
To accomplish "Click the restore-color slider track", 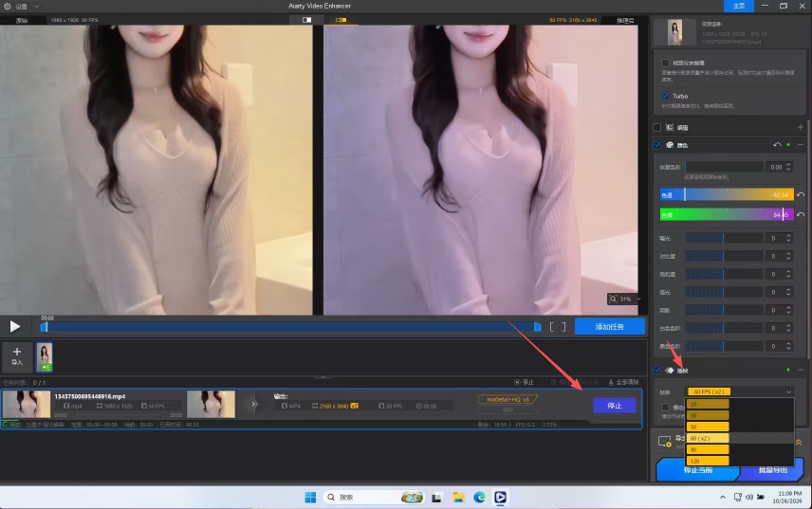I will click(x=724, y=167).
